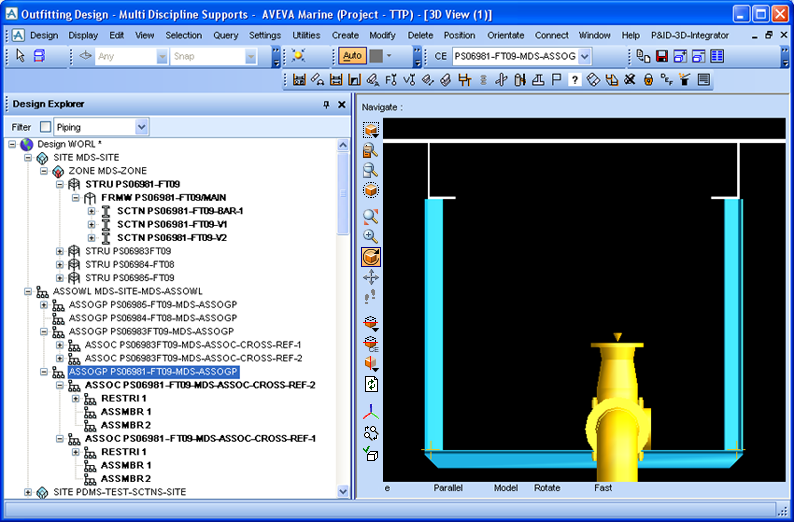Click the grey colour swatch beside Auto
794x522 pixels.
coord(376,56)
